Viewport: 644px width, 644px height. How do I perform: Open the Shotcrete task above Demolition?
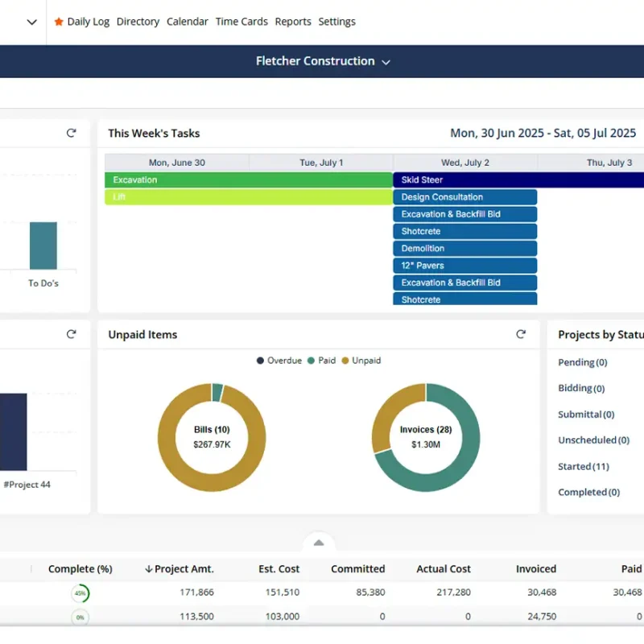[465, 231]
